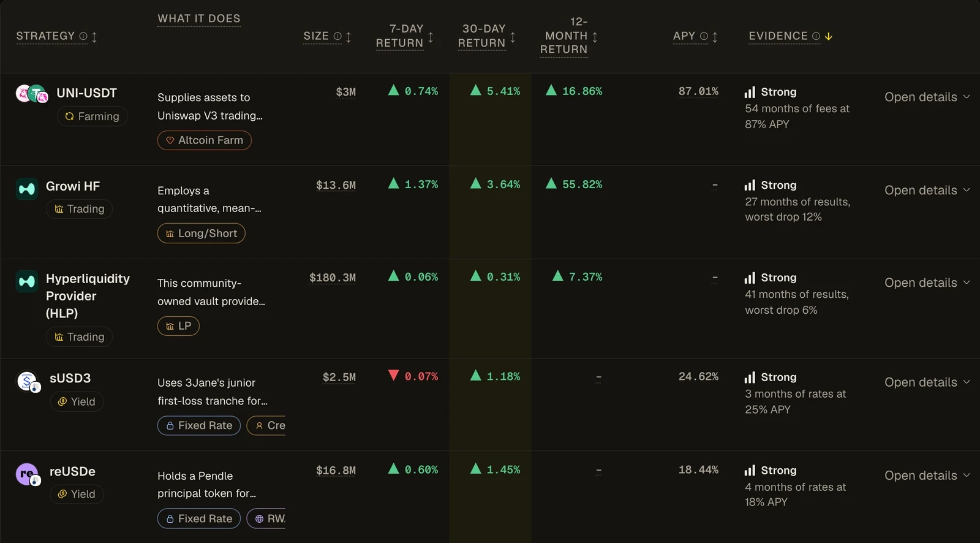
Task: Select Yield tag under sUSD3
Action: [77, 401]
